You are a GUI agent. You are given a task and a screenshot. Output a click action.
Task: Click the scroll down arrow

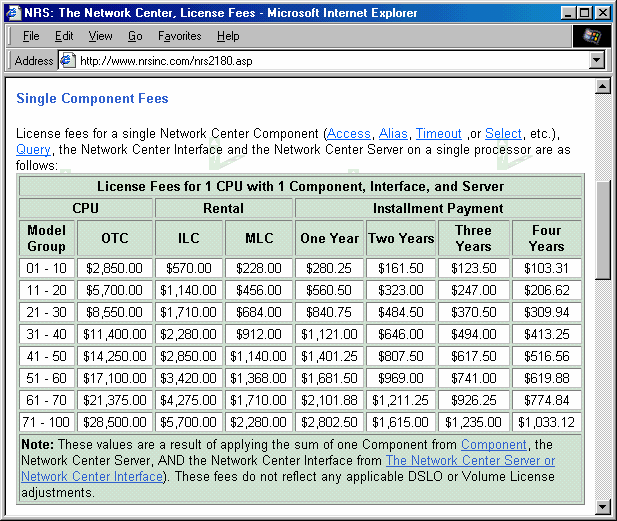(x=602, y=507)
